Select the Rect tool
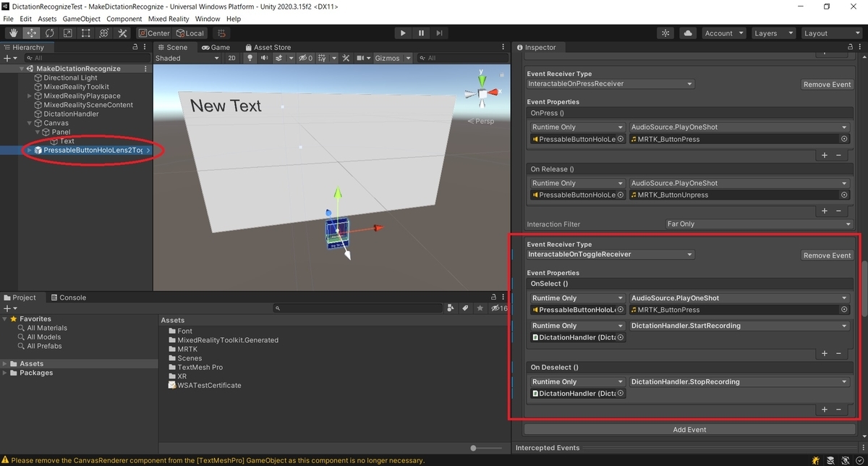 85,33
